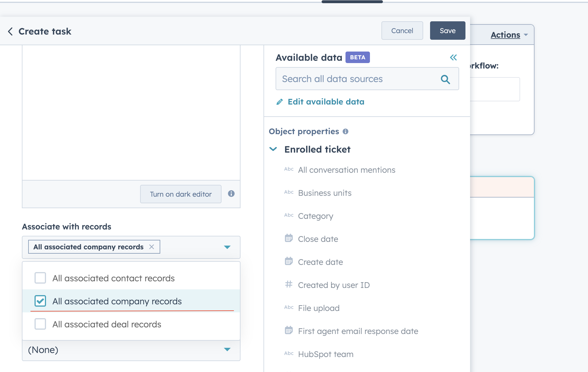Click the back arrow beside Create task
This screenshot has height=372, width=588.
[x=10, y=31]
